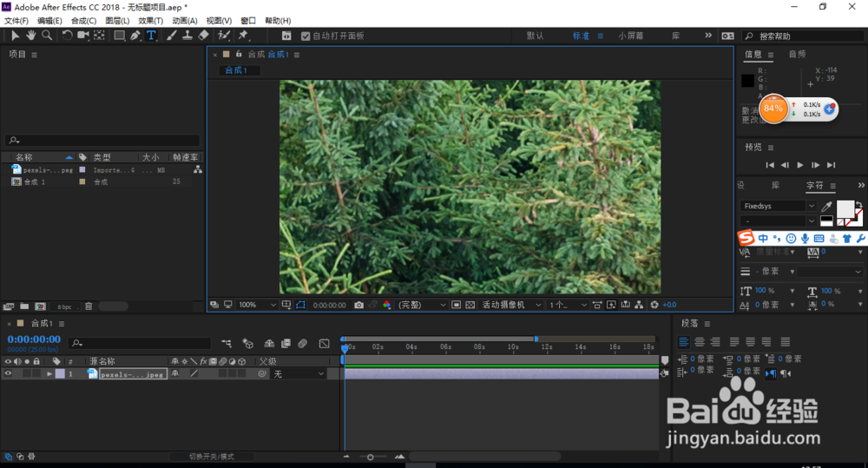Select the Pen tool
The width and height of the screenshot is (868, 468).
(135, 36)
